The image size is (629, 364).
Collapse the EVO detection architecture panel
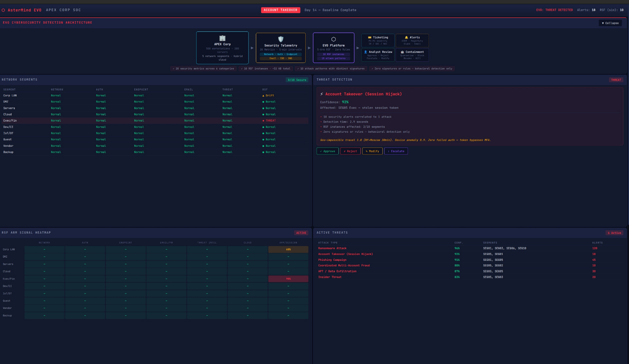pyautogui.click(x=610, y=23)
